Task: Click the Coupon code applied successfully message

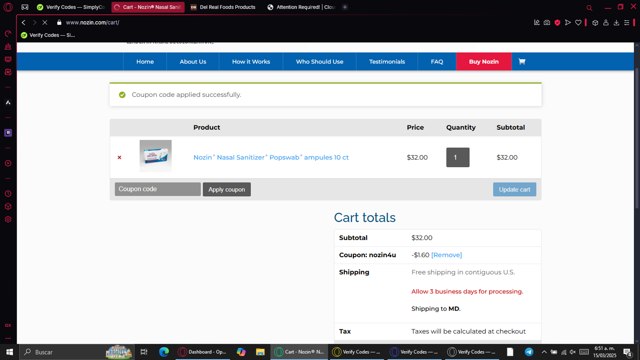Action: (186, 94)
